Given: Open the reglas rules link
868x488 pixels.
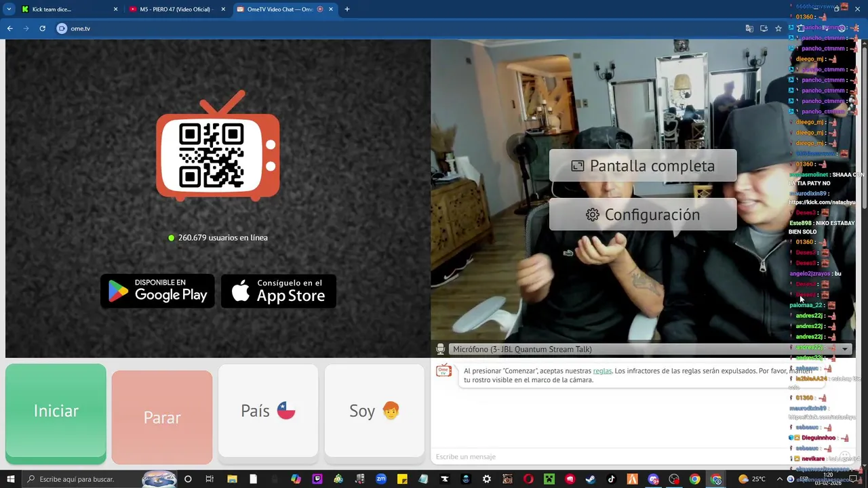Looking at the screenshot, I should [602, 371].
